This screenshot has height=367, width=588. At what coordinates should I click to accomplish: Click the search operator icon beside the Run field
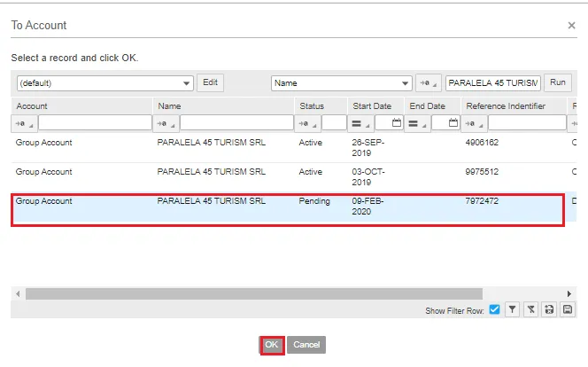tap(429, 83)
